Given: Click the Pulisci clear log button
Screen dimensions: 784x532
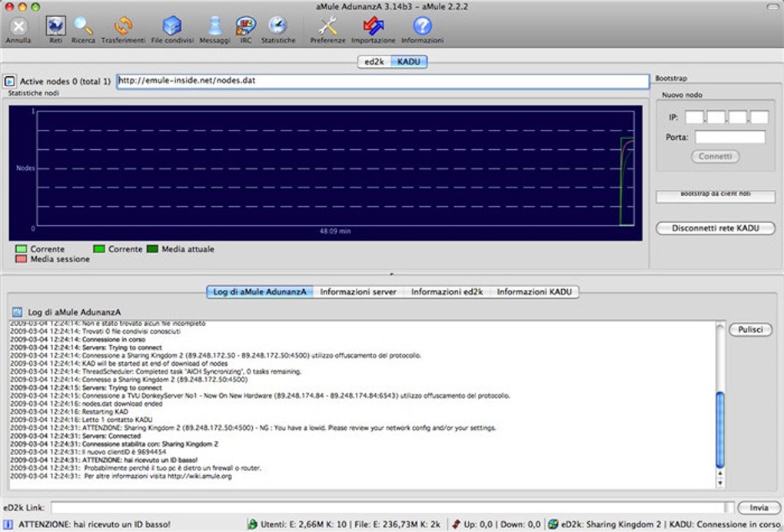Looking at the screenshot, I should pyautogui.click(x=750, y=330).
